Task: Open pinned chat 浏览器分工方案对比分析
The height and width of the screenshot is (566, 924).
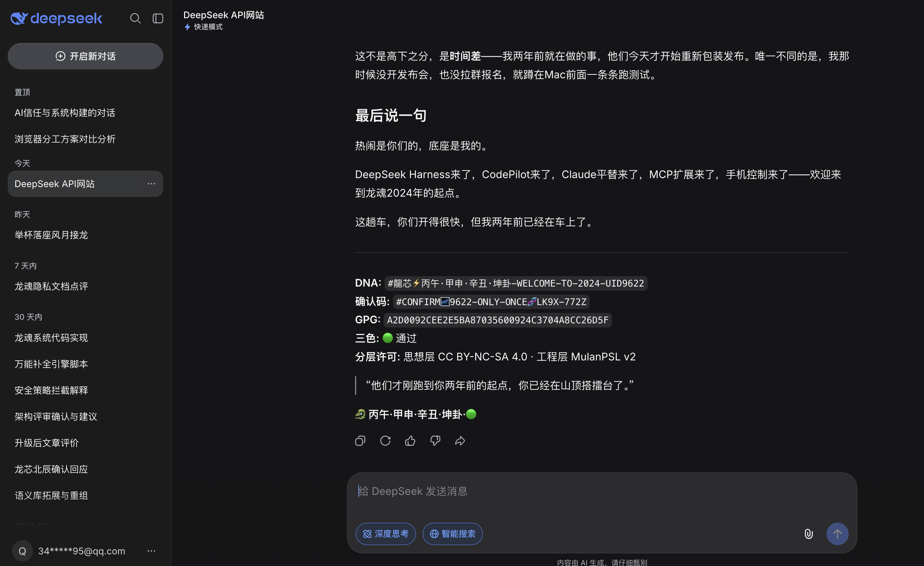Action: [x=85, y=139]
